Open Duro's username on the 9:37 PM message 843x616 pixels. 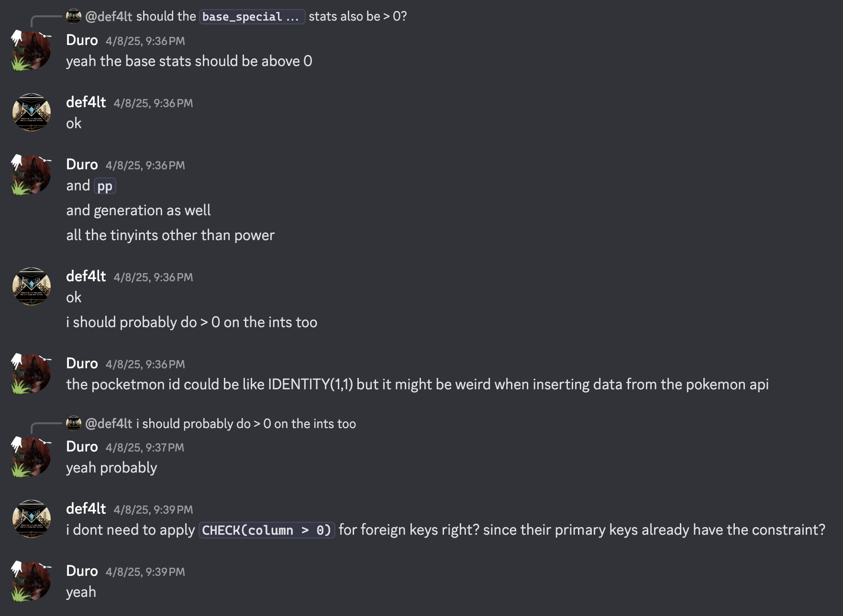pyautogui.click(x=82, y=446)
